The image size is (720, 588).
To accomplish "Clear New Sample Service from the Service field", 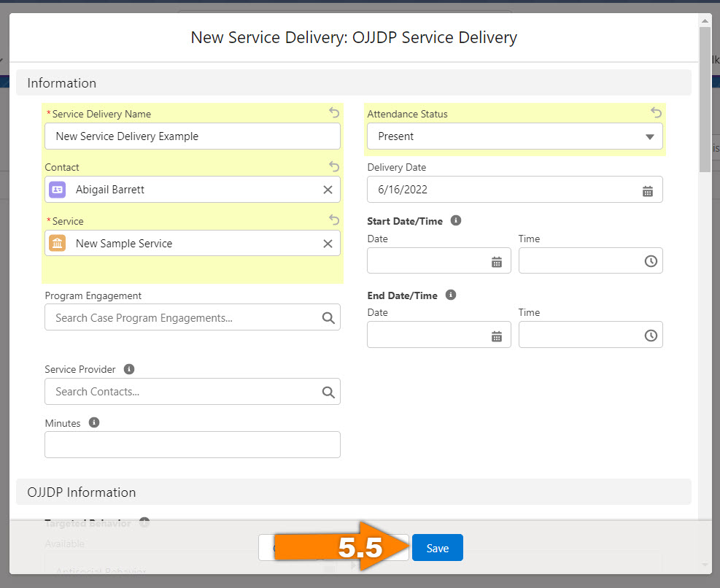I will click(328, 244).
